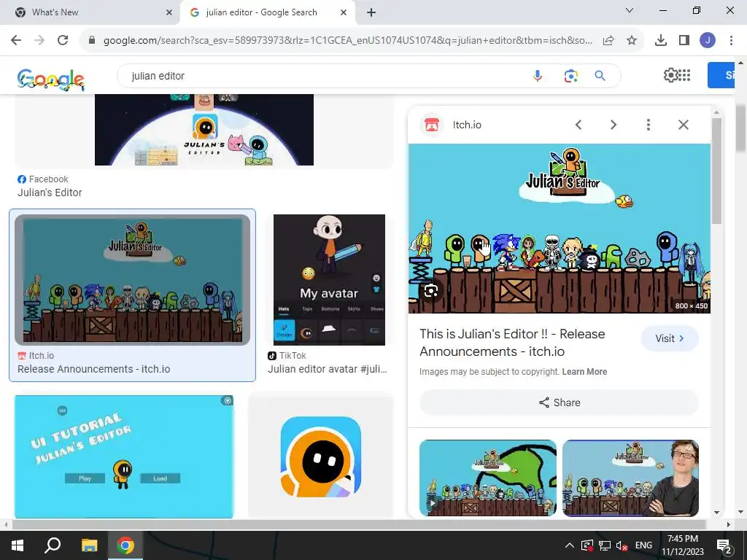Click the address bar URL

pos(348,41)
